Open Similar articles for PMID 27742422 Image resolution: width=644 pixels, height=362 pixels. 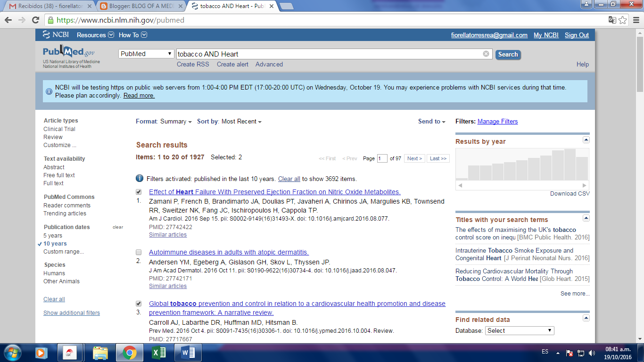pos(168,235)
